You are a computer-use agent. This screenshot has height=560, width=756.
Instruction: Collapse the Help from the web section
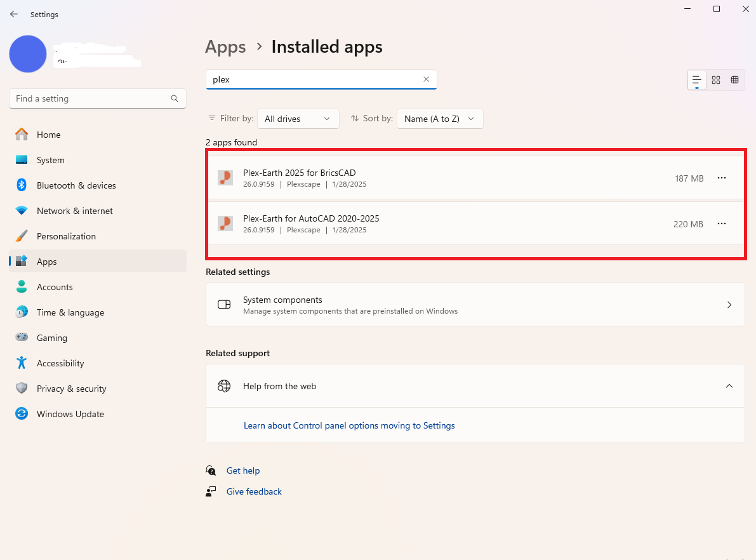729,386
